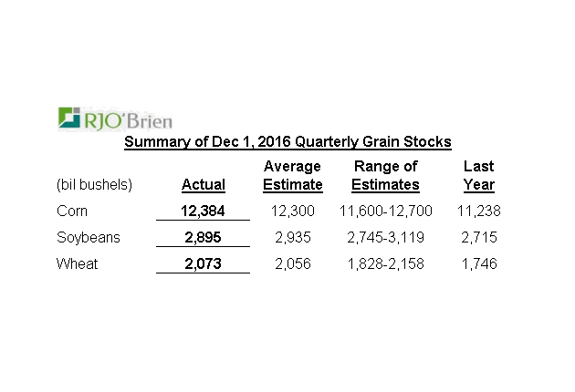Screen dimensions: 575x392
Task: Click the green RJO'Brien logo square
Action: pyautogui.click(x=69, y=118)
